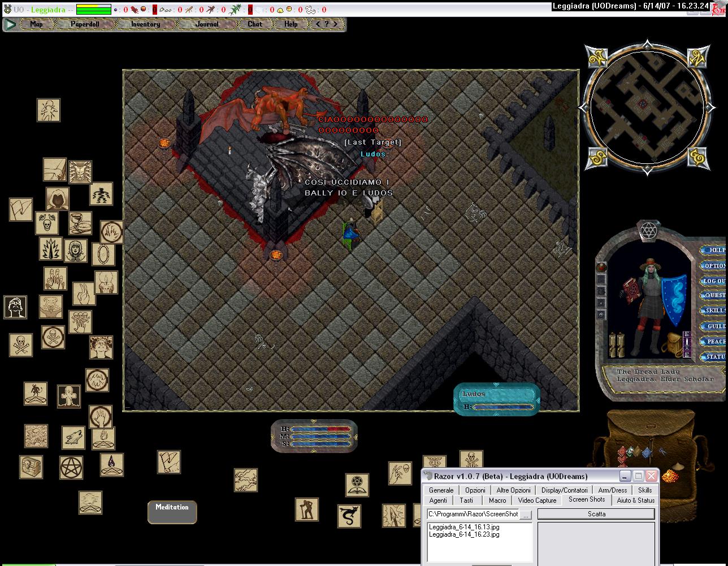The height and width of the screenshot is (566, 728).
Task: Cast the smiling curly-haired face icon
Action: coord(101,347)
